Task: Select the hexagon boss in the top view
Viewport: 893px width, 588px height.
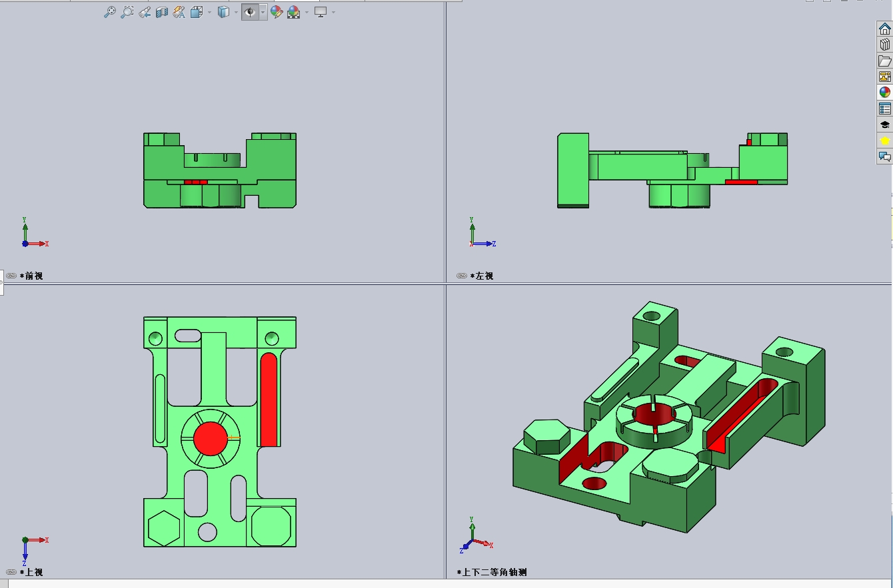Action: coord(164,529)
